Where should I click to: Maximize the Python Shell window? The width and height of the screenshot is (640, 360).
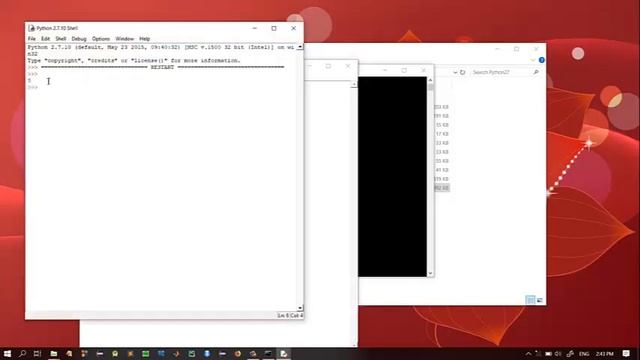coord(274,28)
